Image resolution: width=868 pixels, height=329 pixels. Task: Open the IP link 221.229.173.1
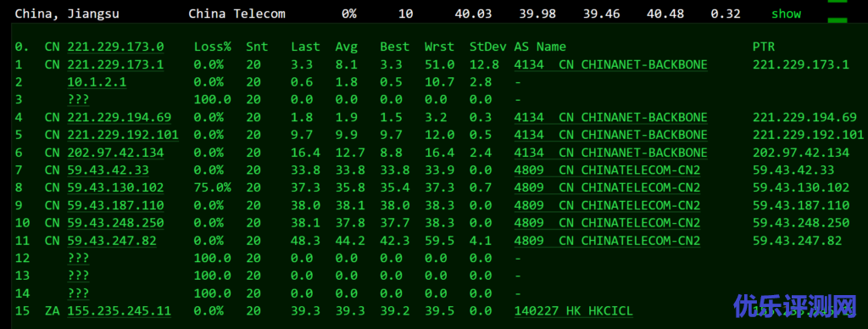115,64
